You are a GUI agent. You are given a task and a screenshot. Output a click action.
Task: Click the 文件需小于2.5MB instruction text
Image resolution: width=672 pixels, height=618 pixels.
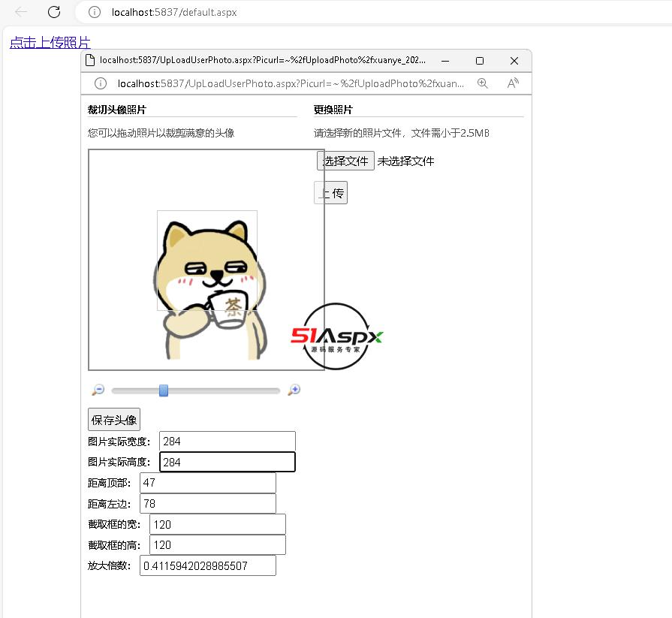point(450,133)
